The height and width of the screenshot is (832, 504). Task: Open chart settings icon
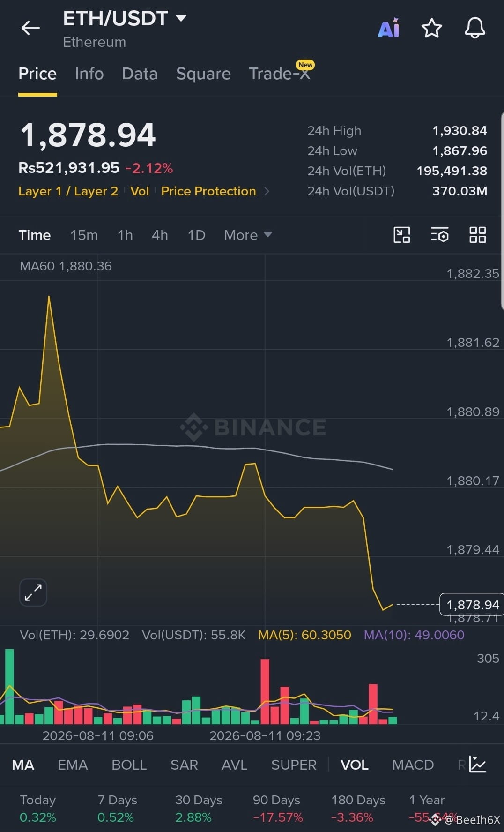[440, 235]
